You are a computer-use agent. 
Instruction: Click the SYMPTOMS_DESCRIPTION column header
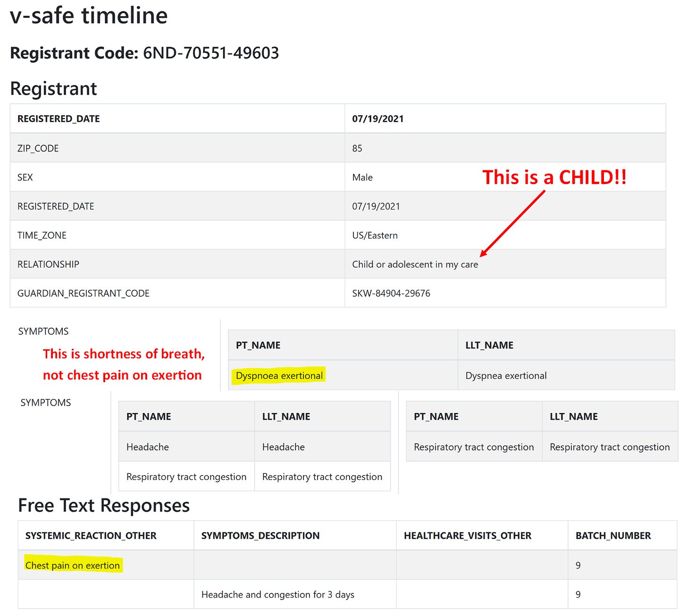[295, 535]
